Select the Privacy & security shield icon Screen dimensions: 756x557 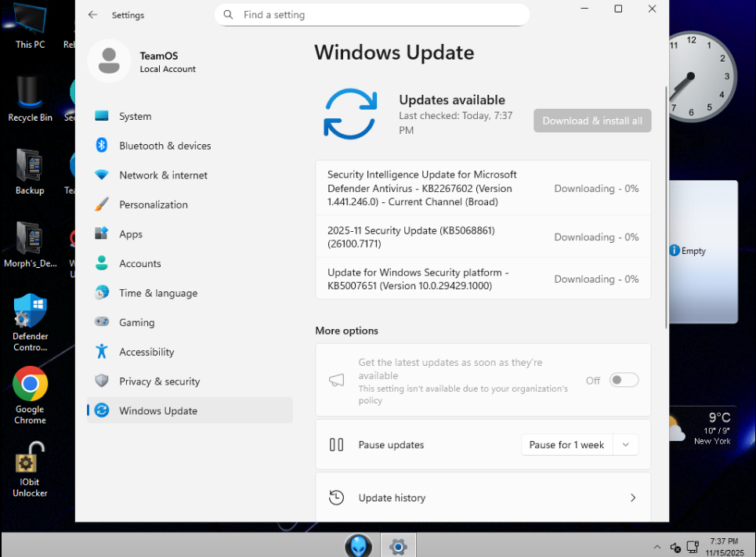[x=102, y=381]
